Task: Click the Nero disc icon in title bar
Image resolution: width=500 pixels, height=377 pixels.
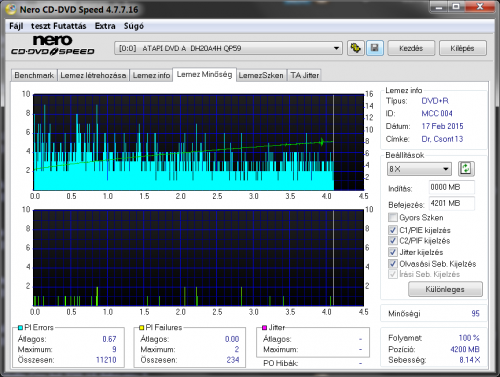Action: coord(11,9)
